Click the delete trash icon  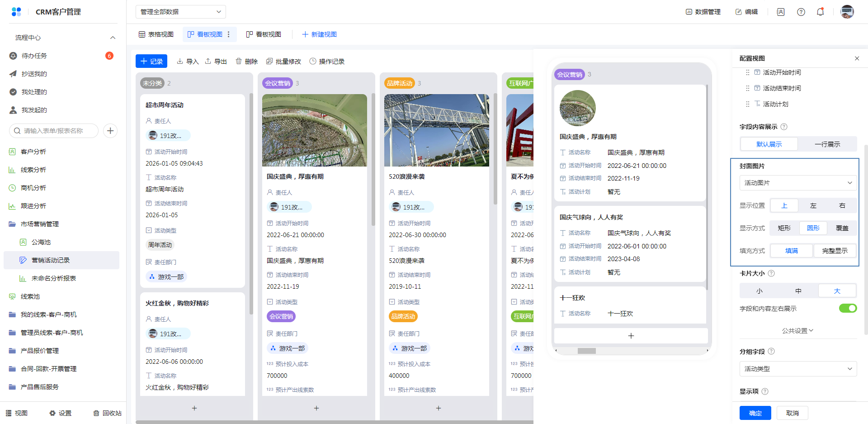239,61
